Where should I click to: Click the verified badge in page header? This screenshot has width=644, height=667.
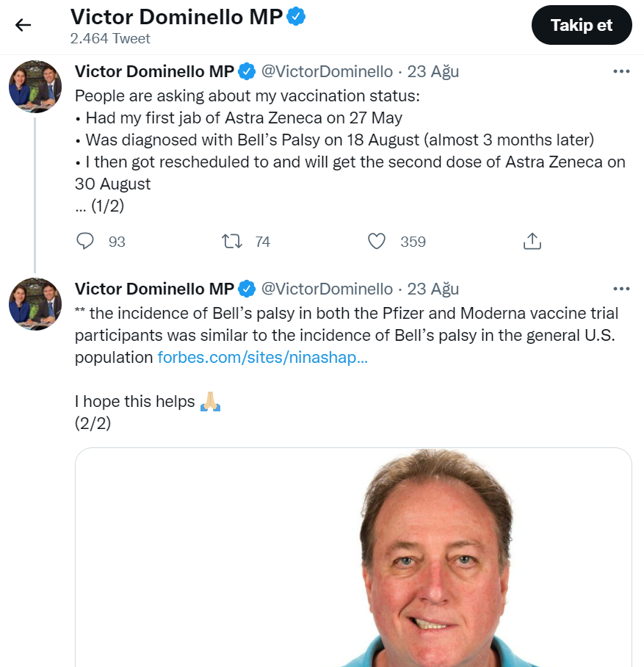(x=296, y=18)
